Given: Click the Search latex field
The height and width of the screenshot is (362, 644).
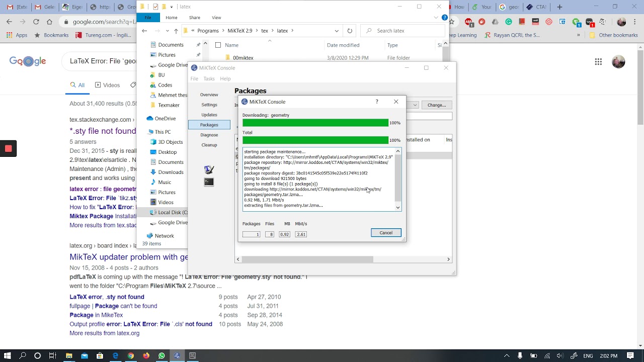Looking at the screenshot, I should click(403, 31).
